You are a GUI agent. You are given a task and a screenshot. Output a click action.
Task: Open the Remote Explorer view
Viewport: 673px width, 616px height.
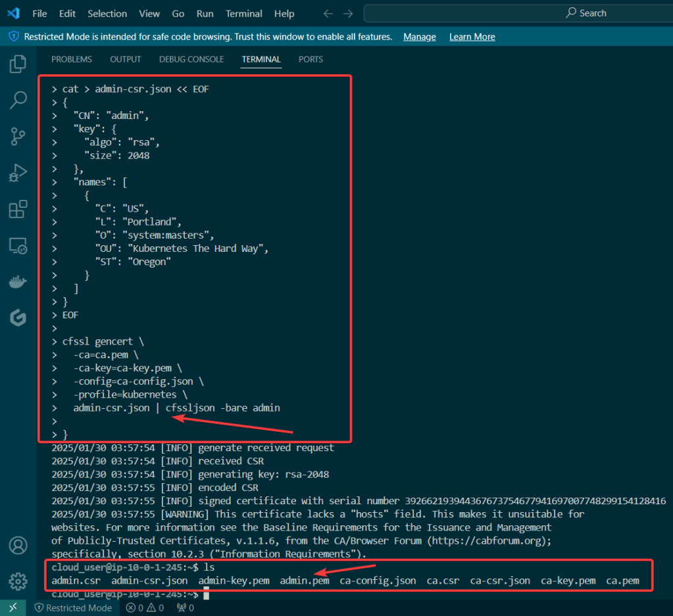click(18, 246)
